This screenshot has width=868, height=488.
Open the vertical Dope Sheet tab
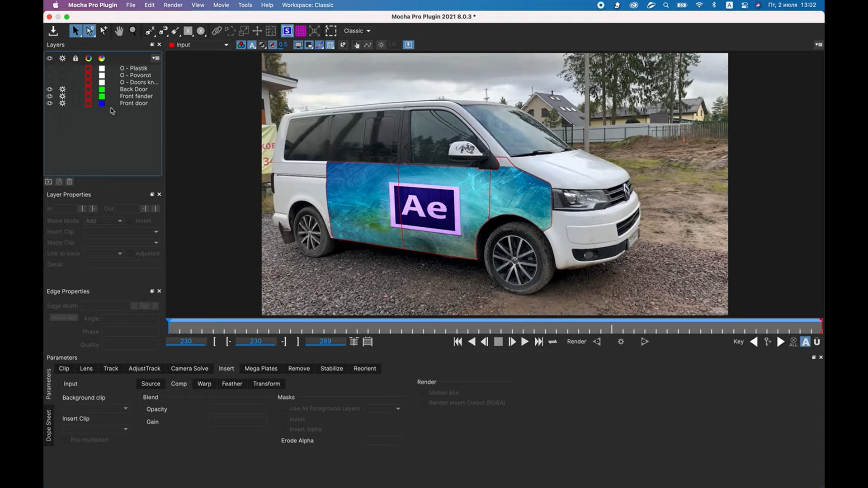[49, 425]
